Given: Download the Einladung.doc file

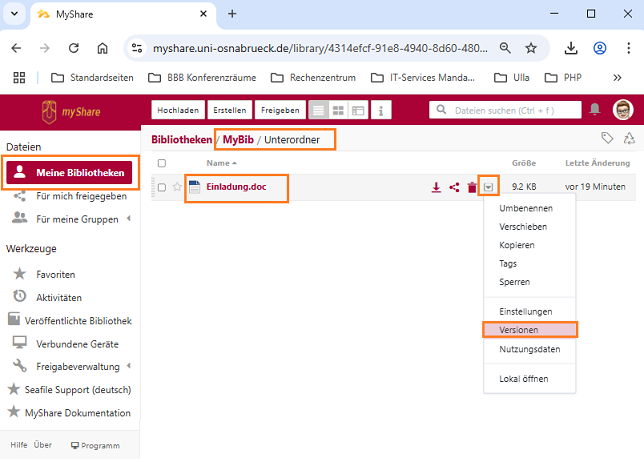Looking at the screenshot, I should point(436,187).
